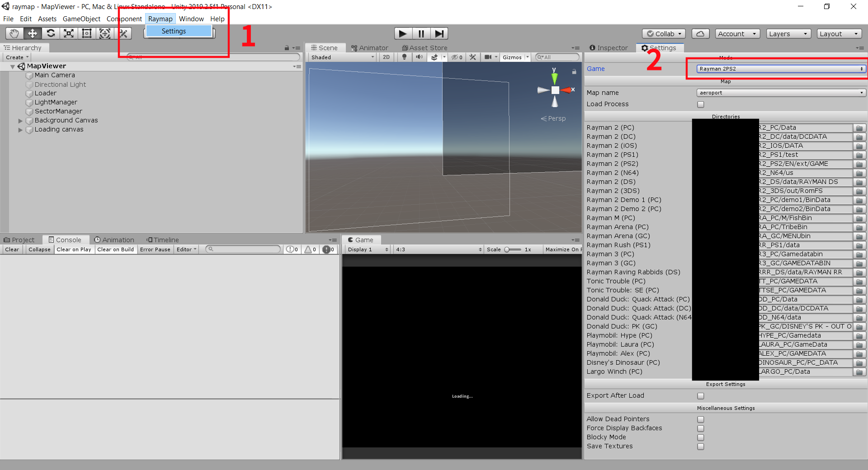The height and width of the screenshot is (470, 868).
Task: Enable the Load Process checkbox
Action: (701, 104)
